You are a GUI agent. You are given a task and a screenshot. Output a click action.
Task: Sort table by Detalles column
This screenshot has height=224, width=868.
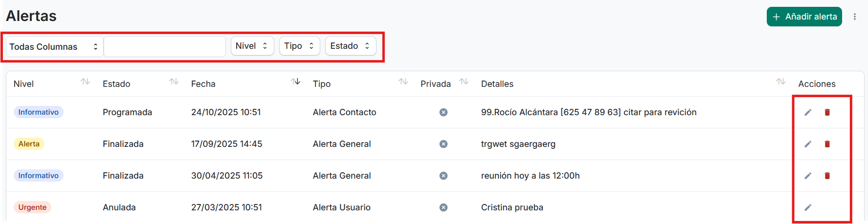tap(781, 81)
